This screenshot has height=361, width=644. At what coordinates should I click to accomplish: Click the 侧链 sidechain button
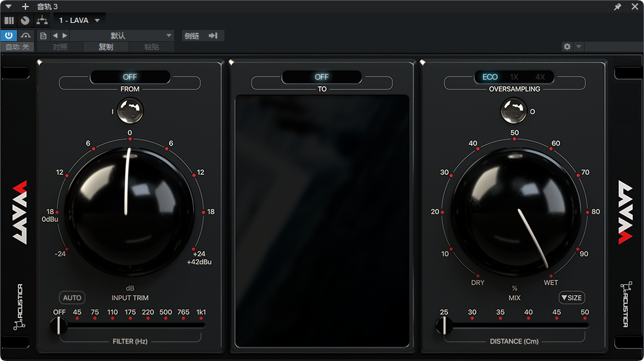point(192,36)
